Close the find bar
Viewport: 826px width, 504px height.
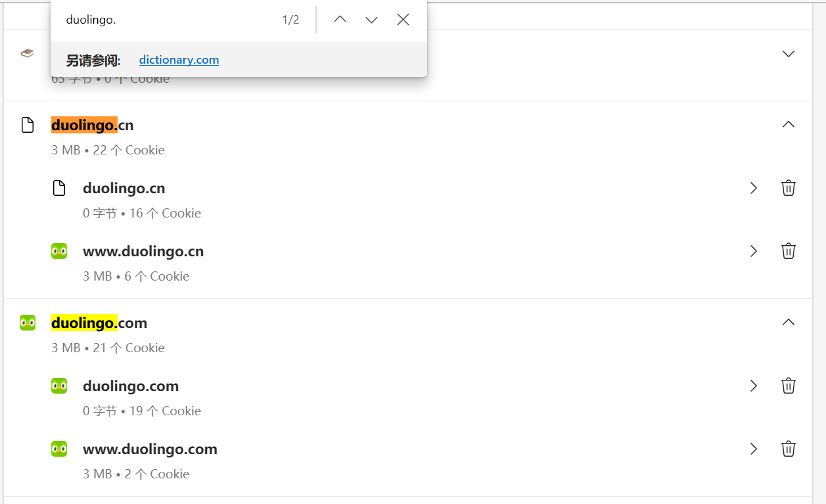[x=403, y=20]
